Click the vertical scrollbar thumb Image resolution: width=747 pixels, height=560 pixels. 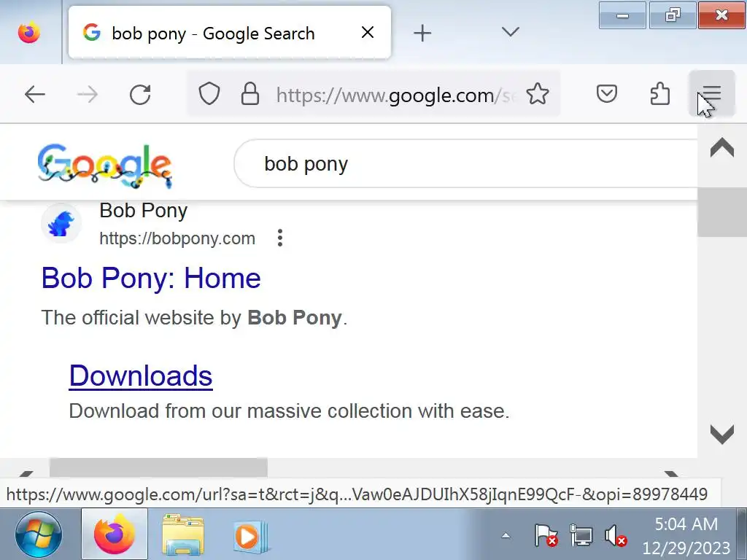tap(721, 212)
